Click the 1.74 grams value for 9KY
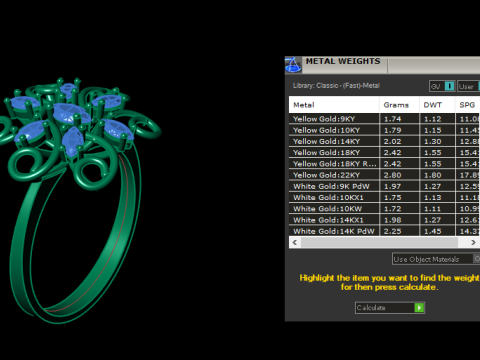 pos(392,119)
